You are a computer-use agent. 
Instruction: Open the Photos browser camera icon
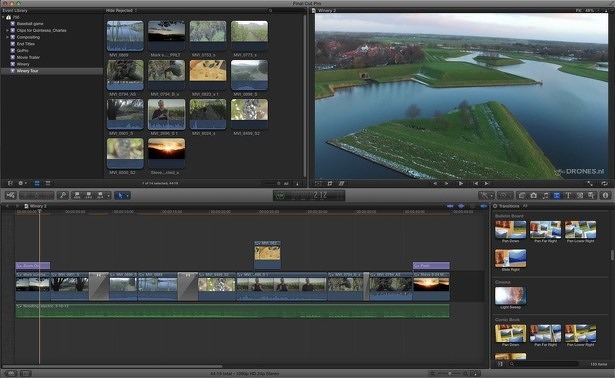[x=533, y=195]
